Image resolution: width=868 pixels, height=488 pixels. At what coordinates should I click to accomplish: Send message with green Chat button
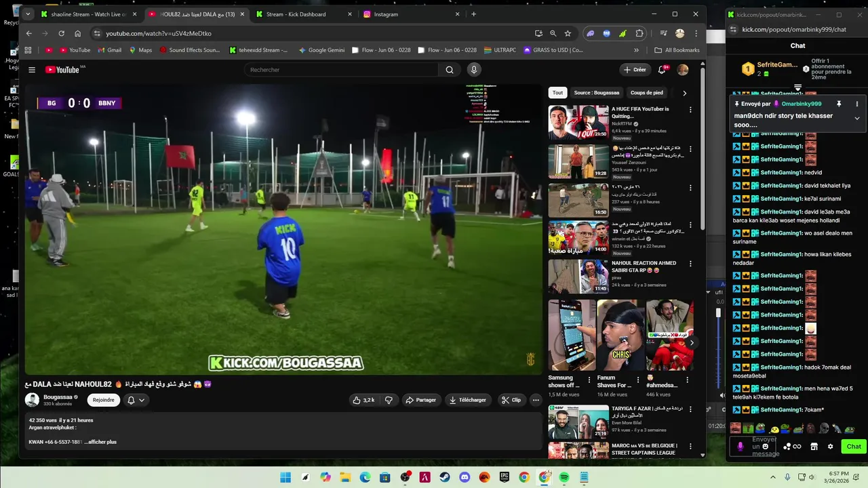point(854,446)
